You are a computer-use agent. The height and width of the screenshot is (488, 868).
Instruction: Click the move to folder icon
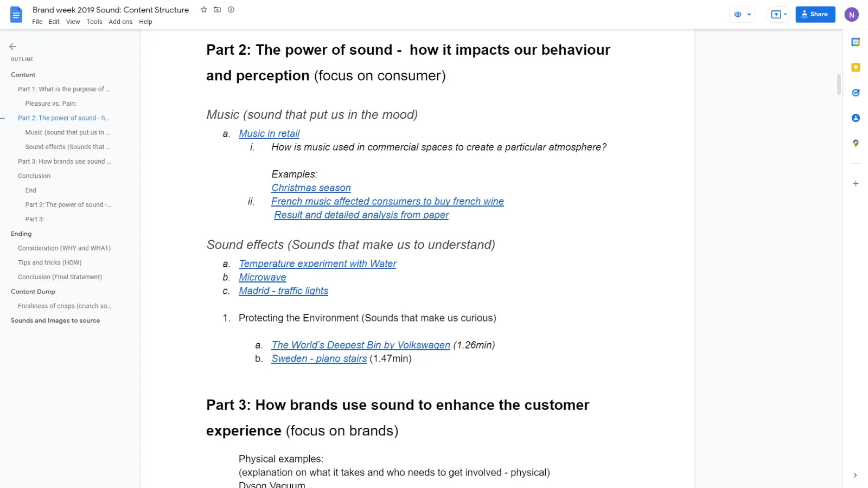pyautogui.click(x=218, y=10)
